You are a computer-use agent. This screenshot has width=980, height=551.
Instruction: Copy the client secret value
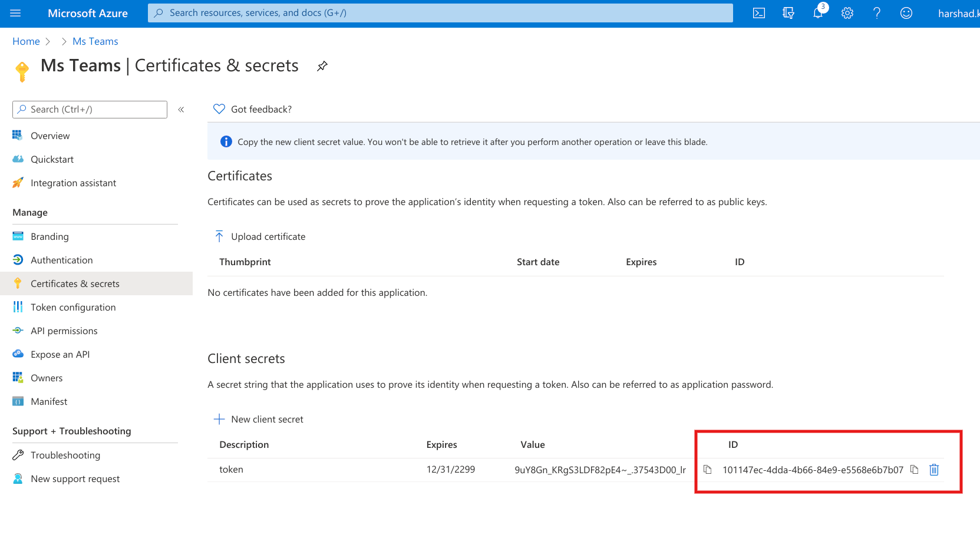tap(707, 470)
